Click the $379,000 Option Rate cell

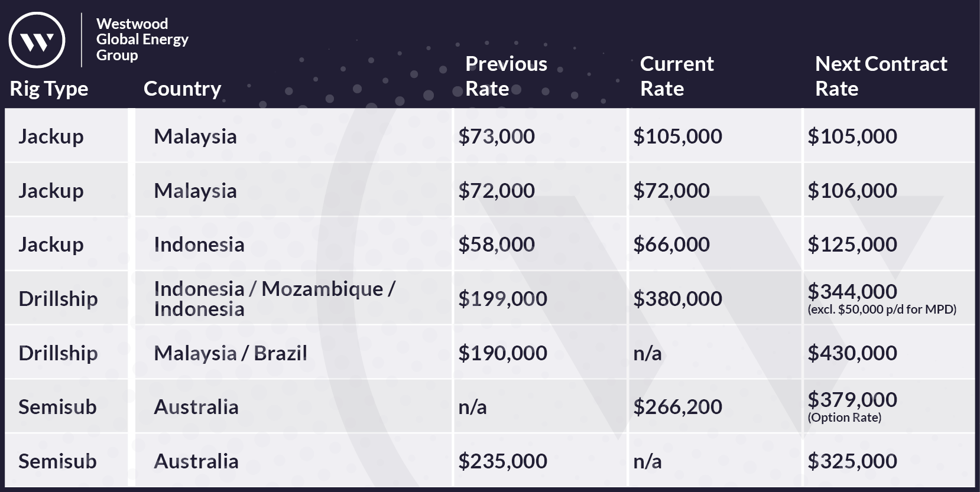(852, 406)
